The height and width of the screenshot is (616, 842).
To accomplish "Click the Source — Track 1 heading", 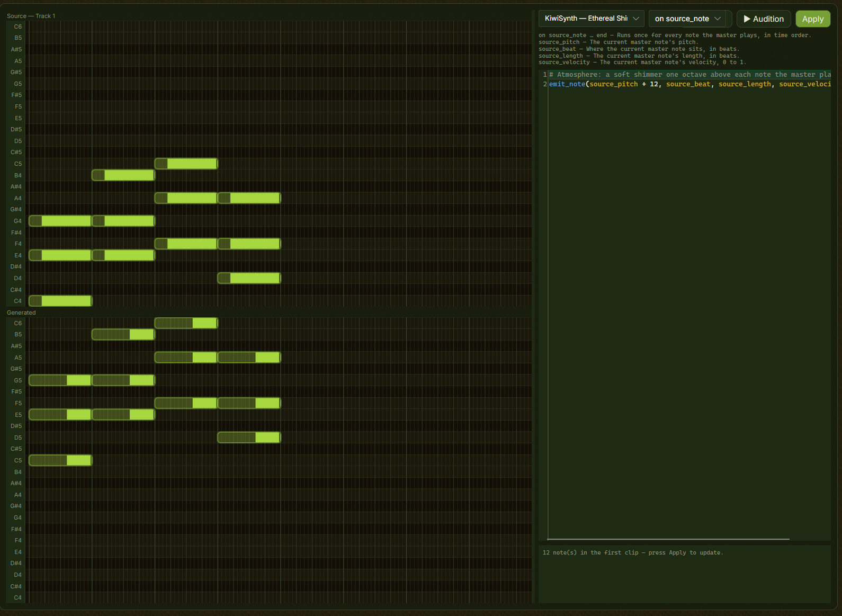I will coord(31,16).
